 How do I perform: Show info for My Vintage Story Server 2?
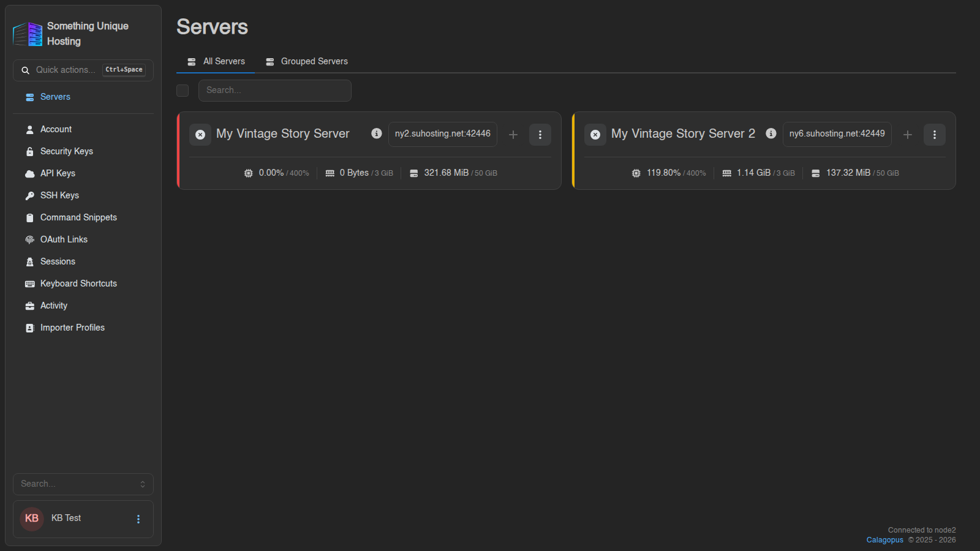771,133
